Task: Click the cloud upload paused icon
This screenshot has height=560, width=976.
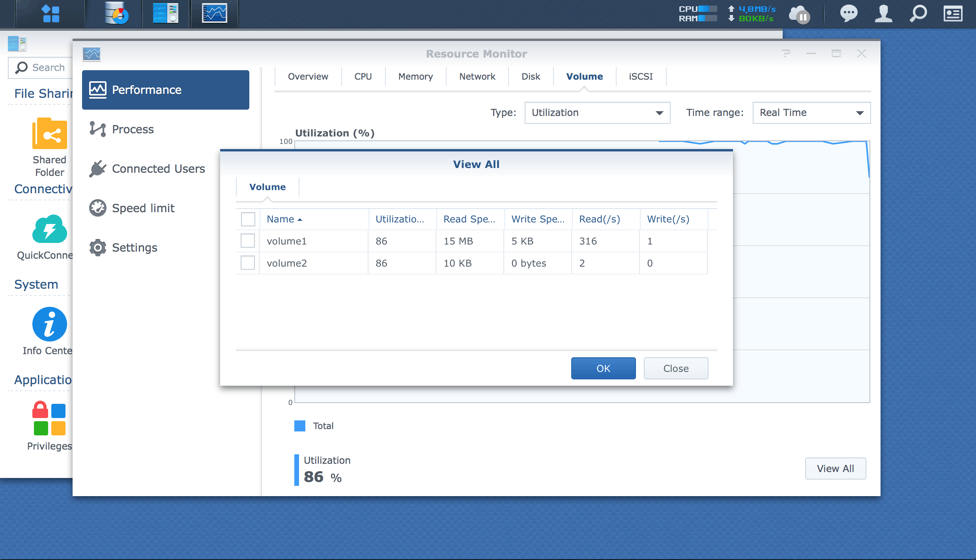Action: pyautogui.click(x=800, y=15)
